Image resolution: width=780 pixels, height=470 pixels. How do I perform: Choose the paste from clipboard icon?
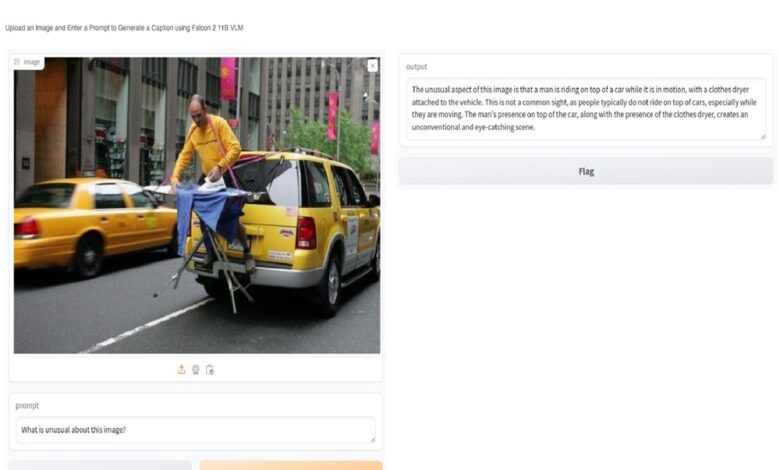210,370
